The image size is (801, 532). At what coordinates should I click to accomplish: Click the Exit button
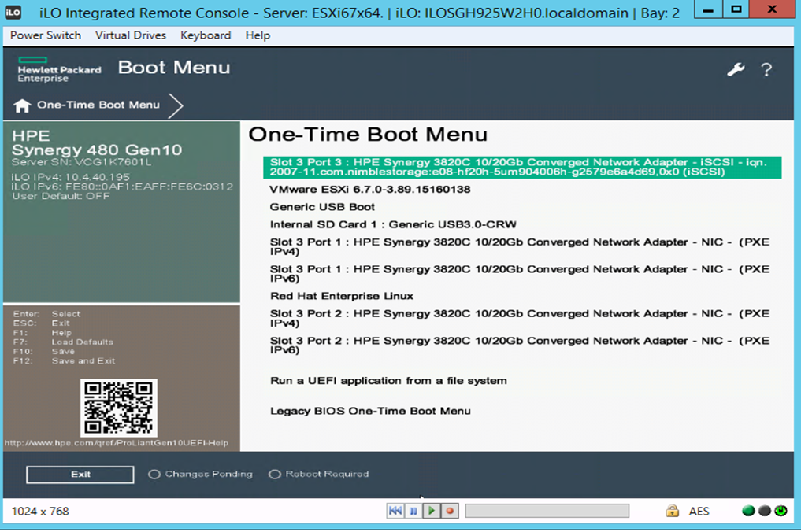pyautogui.click(x=79, y=474)
